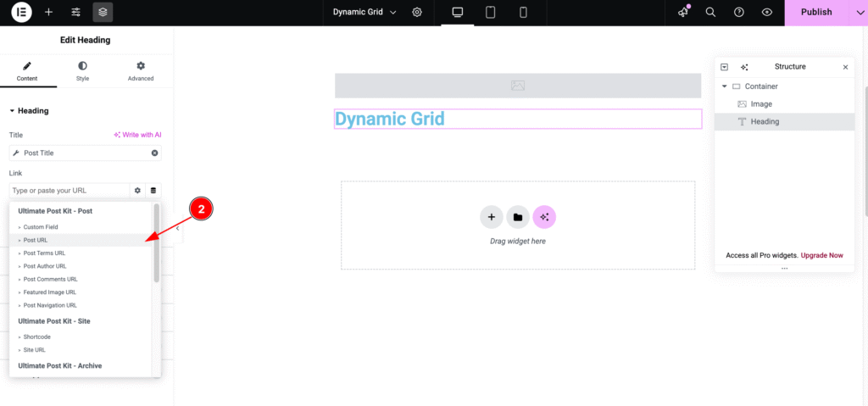Click the dynamic tags list scrollbar
Screen dimensions: 868x406
[x=156, y=246]
